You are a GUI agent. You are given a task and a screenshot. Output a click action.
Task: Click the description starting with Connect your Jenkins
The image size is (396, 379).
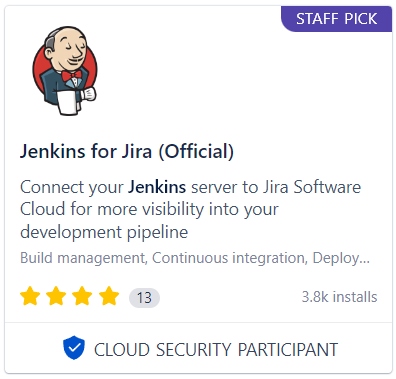pos(190,210)
